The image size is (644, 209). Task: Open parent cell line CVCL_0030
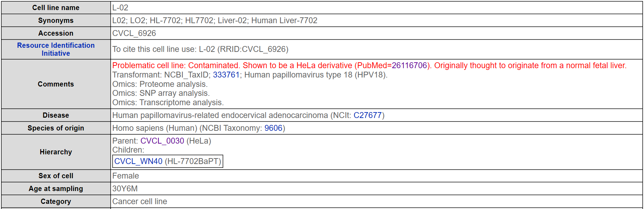(162, 141)
